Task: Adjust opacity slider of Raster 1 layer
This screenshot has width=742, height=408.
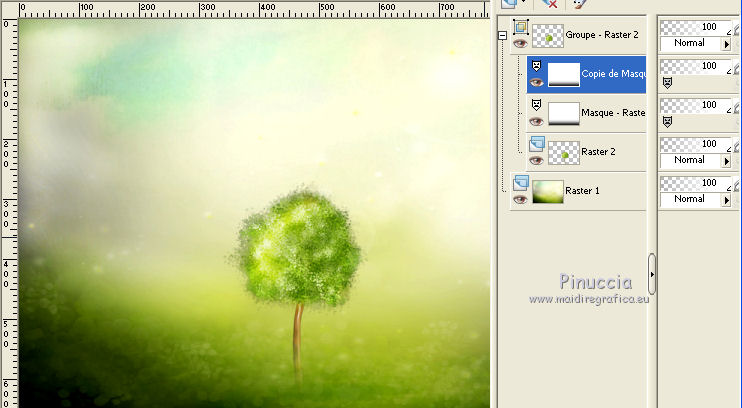Action: 696,183
